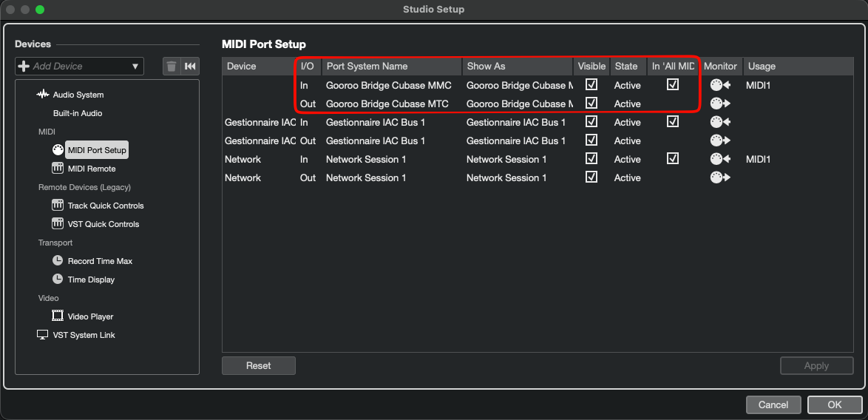Screen dimensions: 868x420
Task: Click the I/O column header
Action: click(308, 67)
